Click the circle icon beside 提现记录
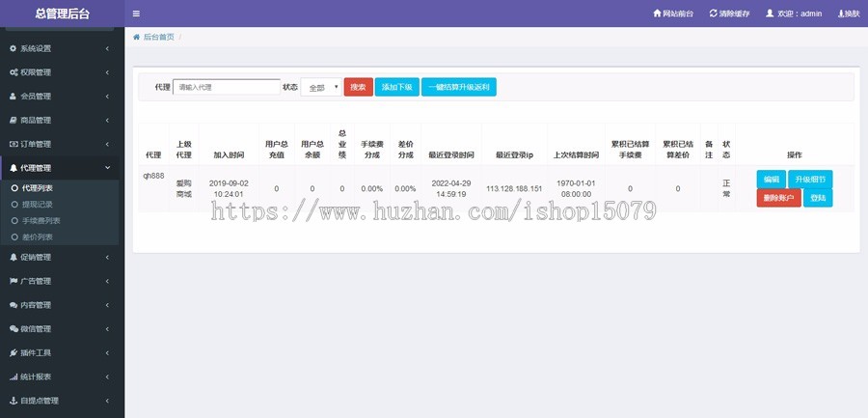 [14, 205]
